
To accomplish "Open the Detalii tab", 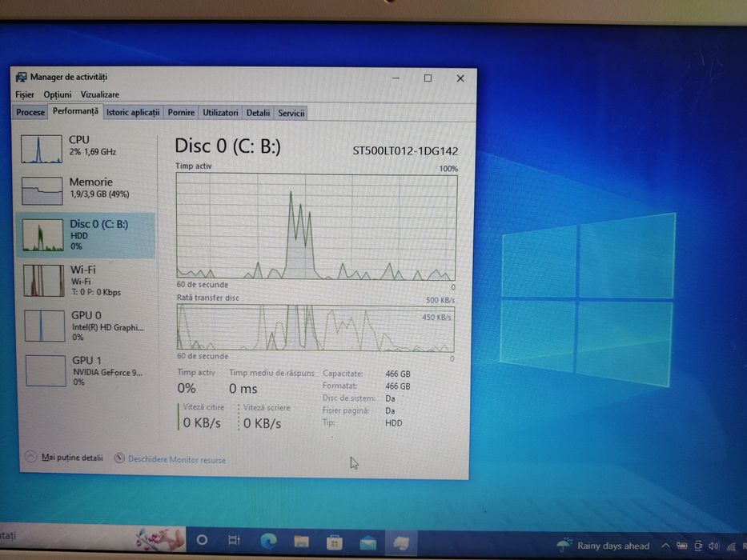I will (x=258, y=113).
